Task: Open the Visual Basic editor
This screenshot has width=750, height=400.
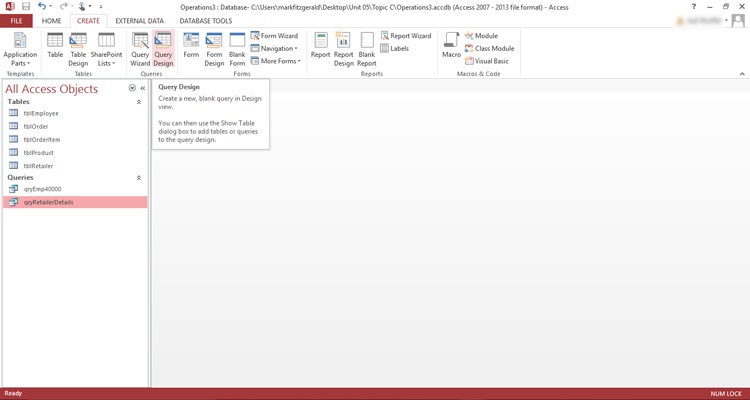Action: [487, 61]
